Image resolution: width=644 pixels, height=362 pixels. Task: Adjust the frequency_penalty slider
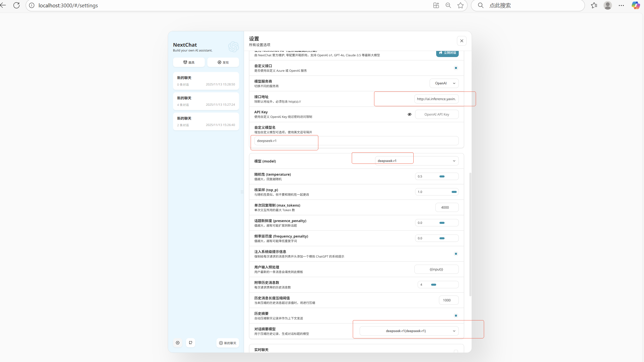tap(442, 238)
